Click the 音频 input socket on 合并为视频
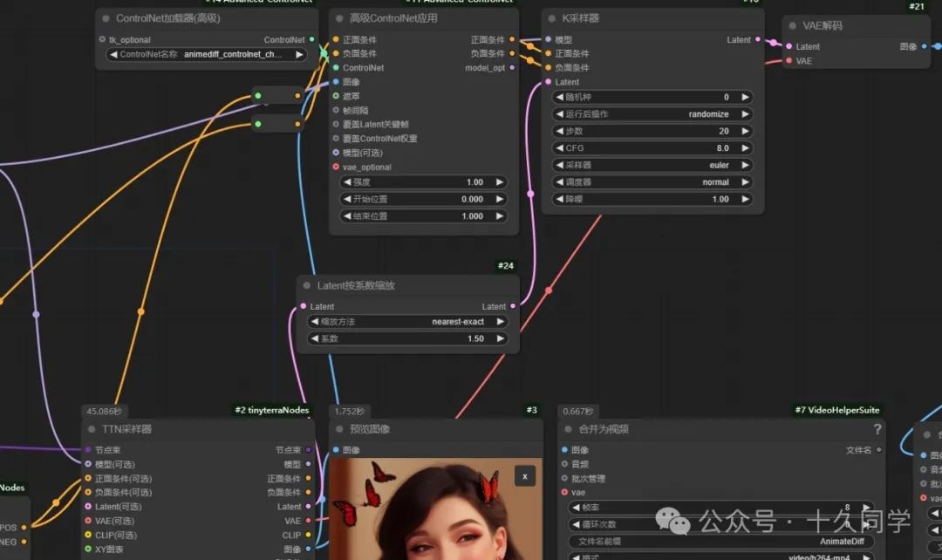 tap(564, 464)
